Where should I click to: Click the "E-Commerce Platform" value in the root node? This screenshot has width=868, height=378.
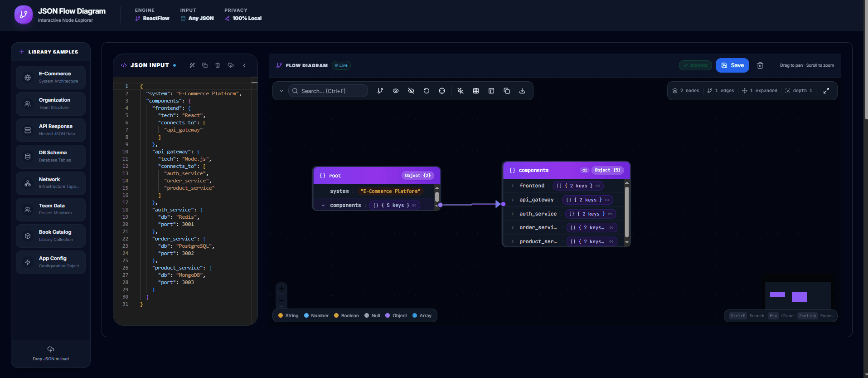[390, 191]
